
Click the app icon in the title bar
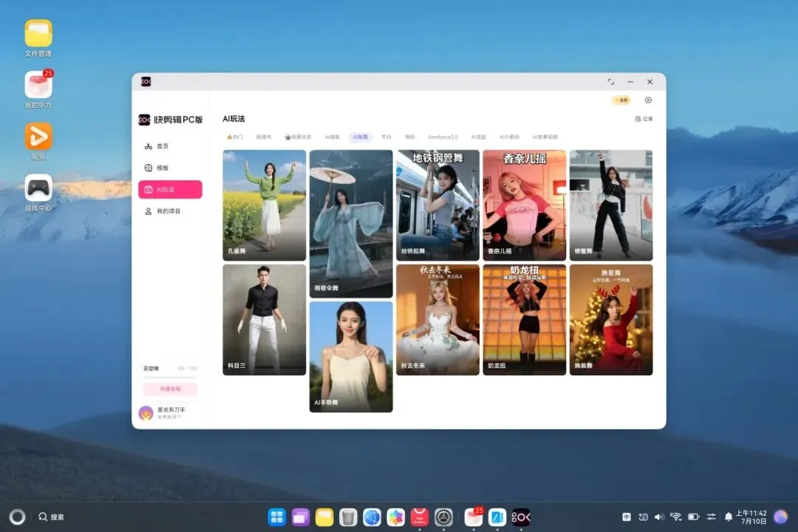146,81
